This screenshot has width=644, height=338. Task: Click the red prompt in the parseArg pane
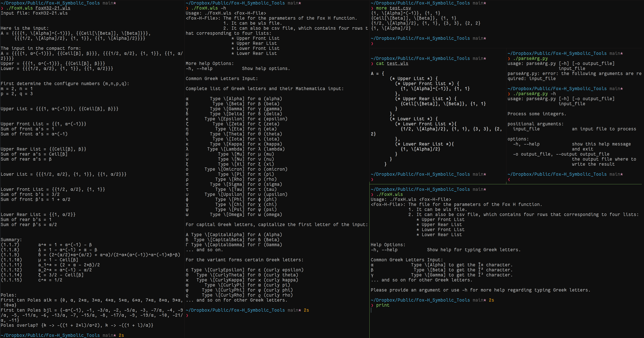[x=509, y=179]
